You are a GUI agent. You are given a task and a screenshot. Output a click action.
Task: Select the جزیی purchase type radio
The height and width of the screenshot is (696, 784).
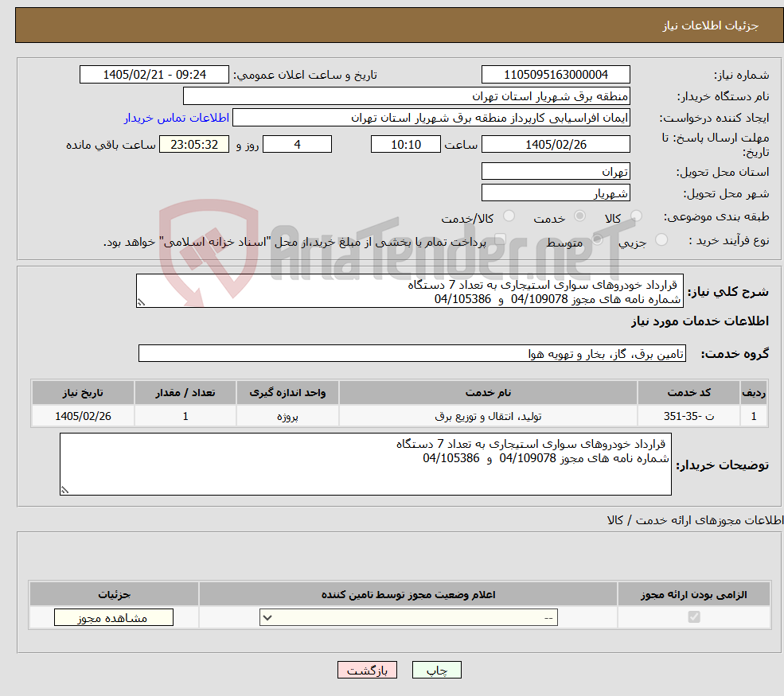pyautogui.click(x=661, y=240)
